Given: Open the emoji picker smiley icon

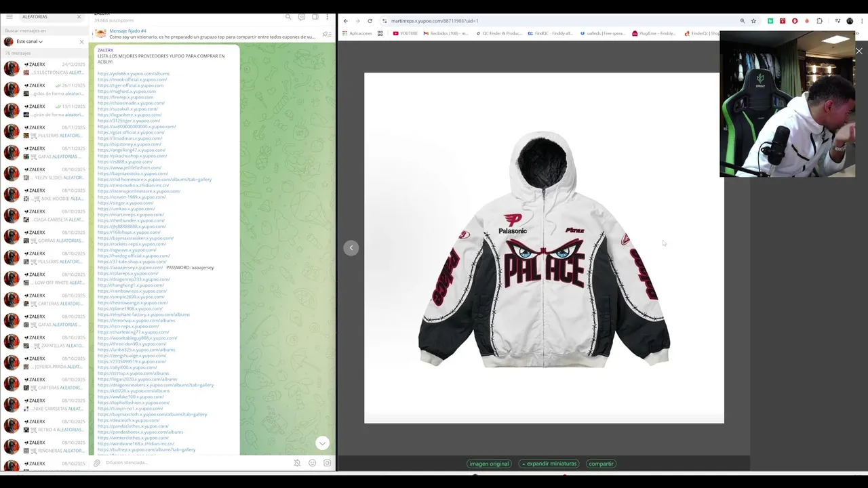Looking at the screenshot, I should (312, 463).
